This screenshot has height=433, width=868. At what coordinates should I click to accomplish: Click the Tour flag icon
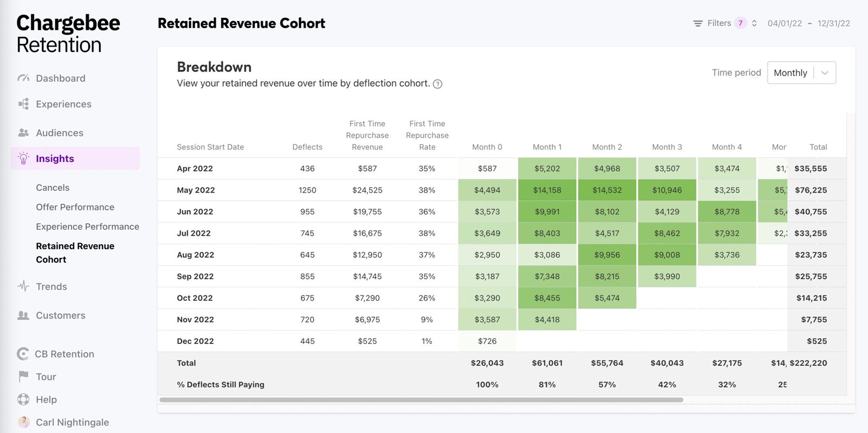point(23,377)
